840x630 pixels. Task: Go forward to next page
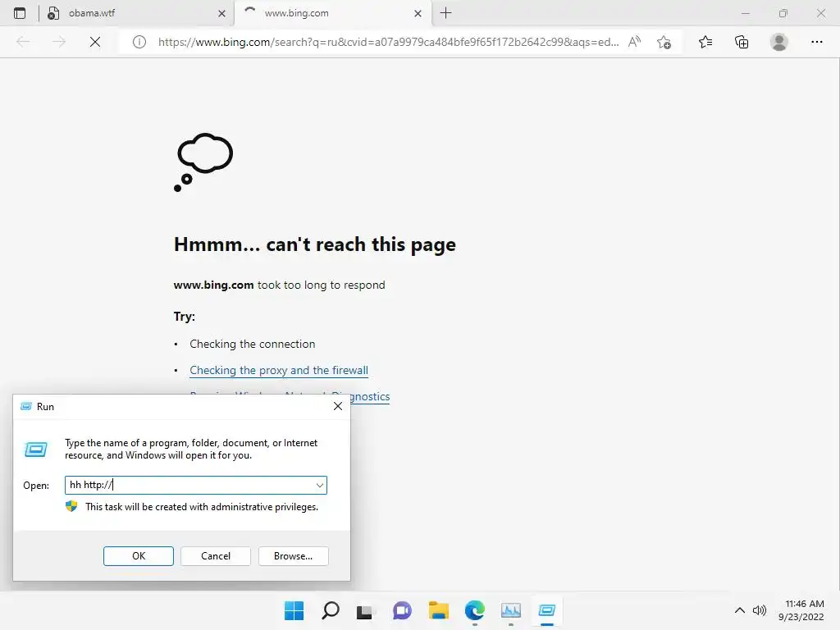pos(59,42)
